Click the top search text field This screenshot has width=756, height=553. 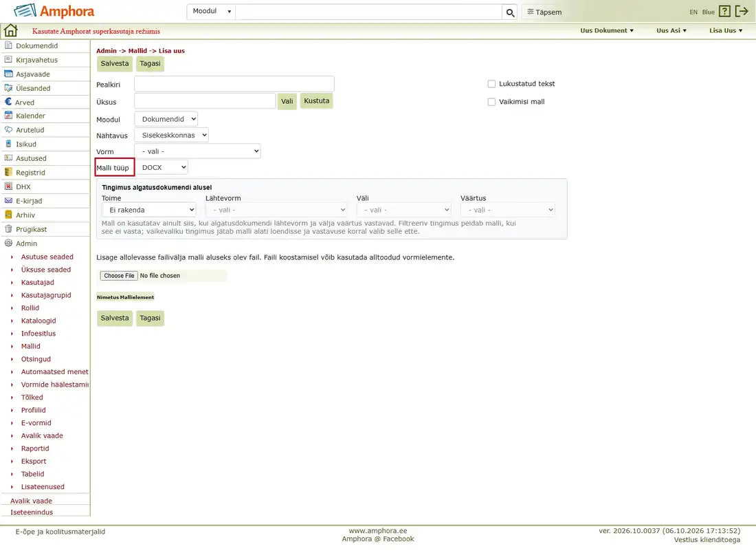click(x=369, y=12)
